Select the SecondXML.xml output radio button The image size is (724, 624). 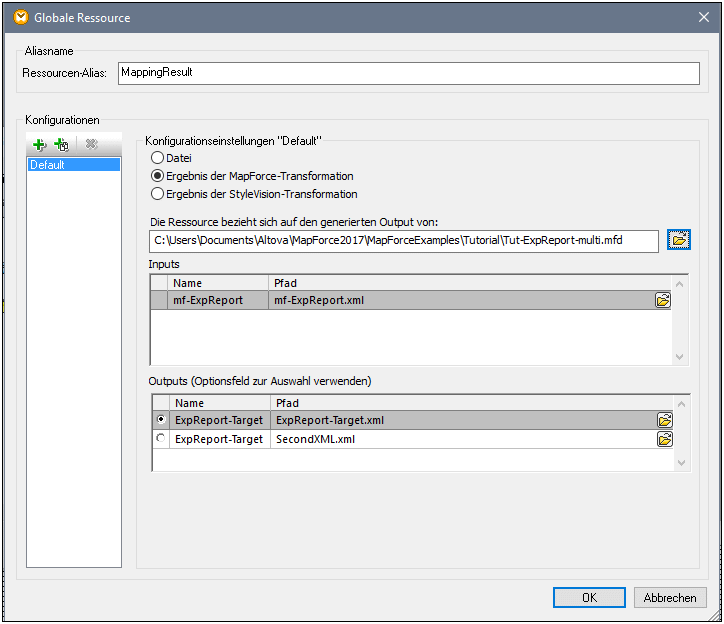(x=162, y=439)
